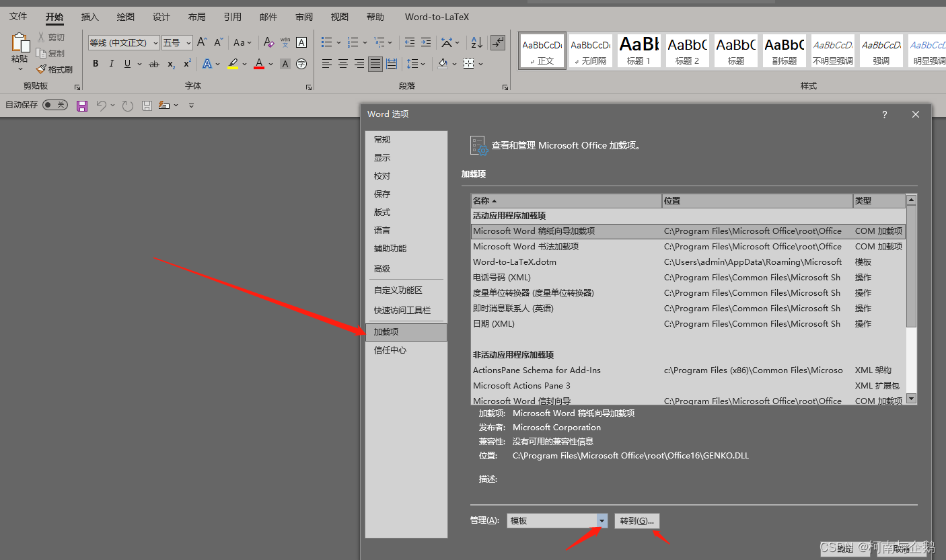Select the Microsoft Word 书法加载项 row
The width and height of the screenshot is (946, 560).
(x=688, y=247)
